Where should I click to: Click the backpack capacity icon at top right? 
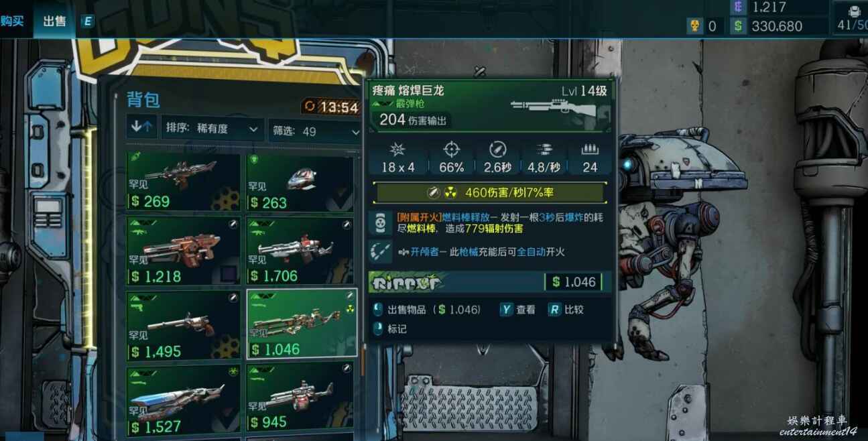854,11
